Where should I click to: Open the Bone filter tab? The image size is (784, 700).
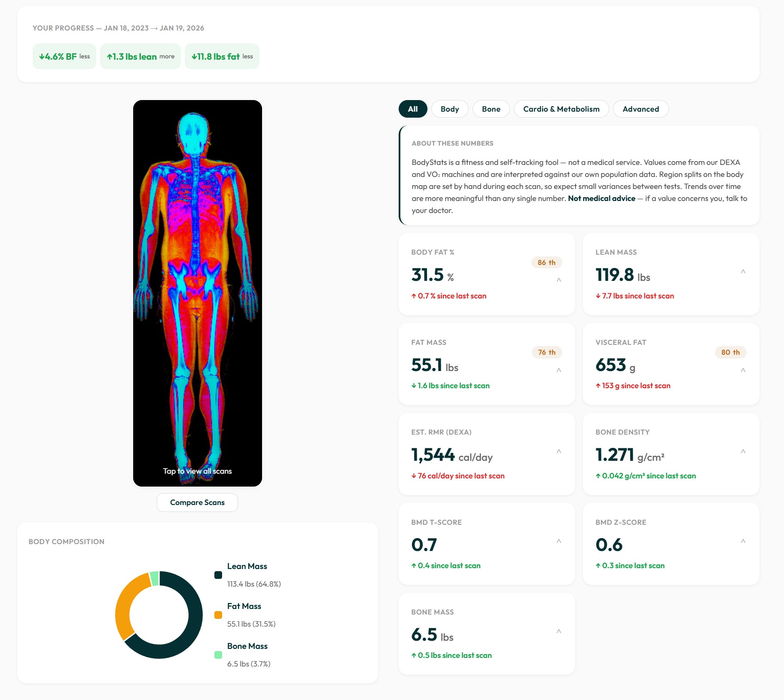pyautogui.click(x=491, y=109)
